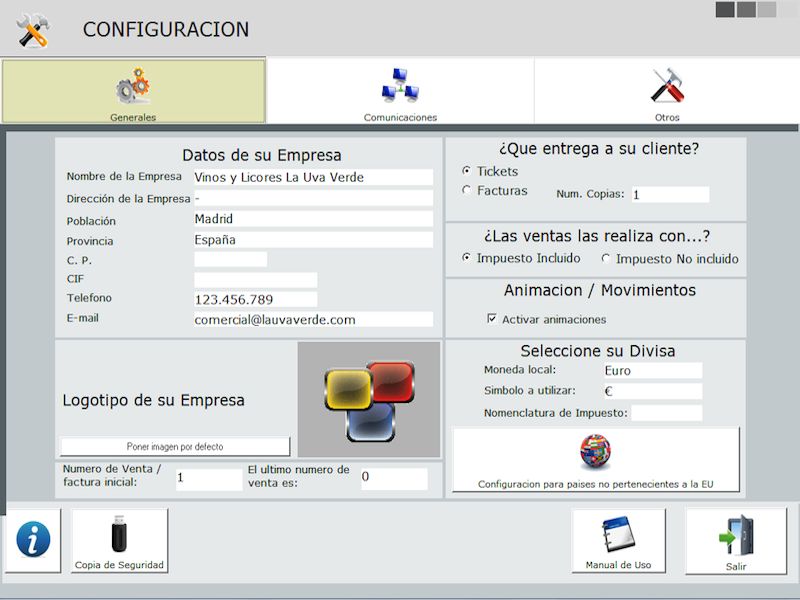
Task: Click the Moneda local field
Action: (x=652, y=370)
